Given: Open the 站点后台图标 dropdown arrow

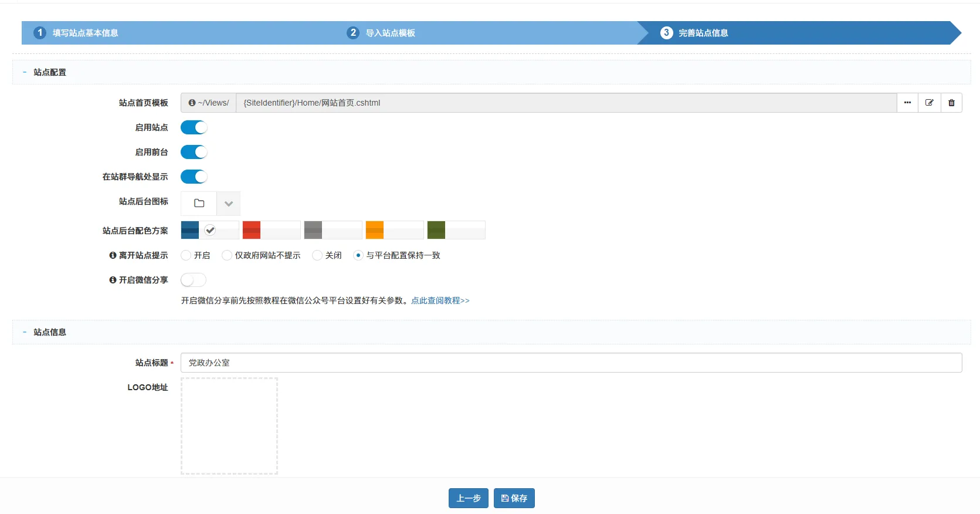Looking at the screenshot, I should click(229, 204).
